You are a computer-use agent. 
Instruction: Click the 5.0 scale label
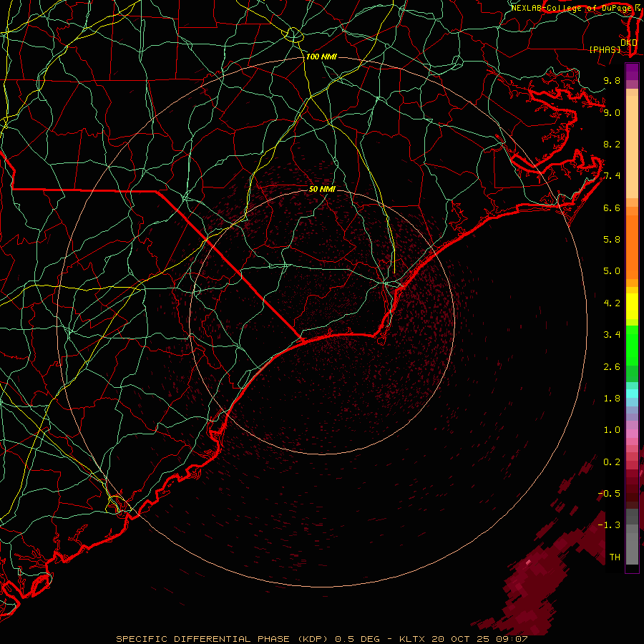pyautogui.click(x=612, y=271)
